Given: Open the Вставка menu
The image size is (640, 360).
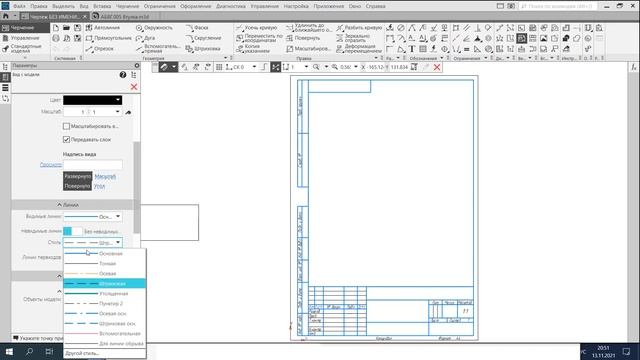Looking at the screenshot, I should click(102, 6).
